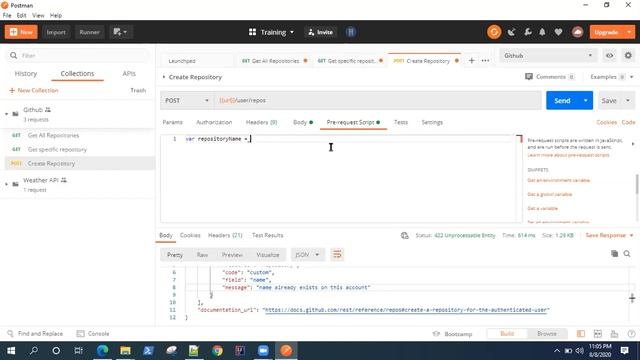The image size is (640, 360).
Task: Click the heart icon in header
Action: pyautogui.click(x=558, y=32)
